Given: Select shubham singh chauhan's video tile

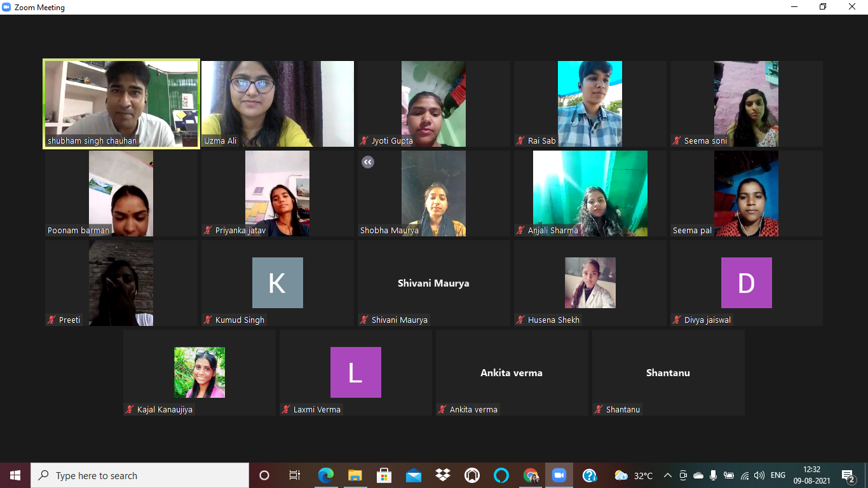Looking at the screenshot, I should [121, 104].
